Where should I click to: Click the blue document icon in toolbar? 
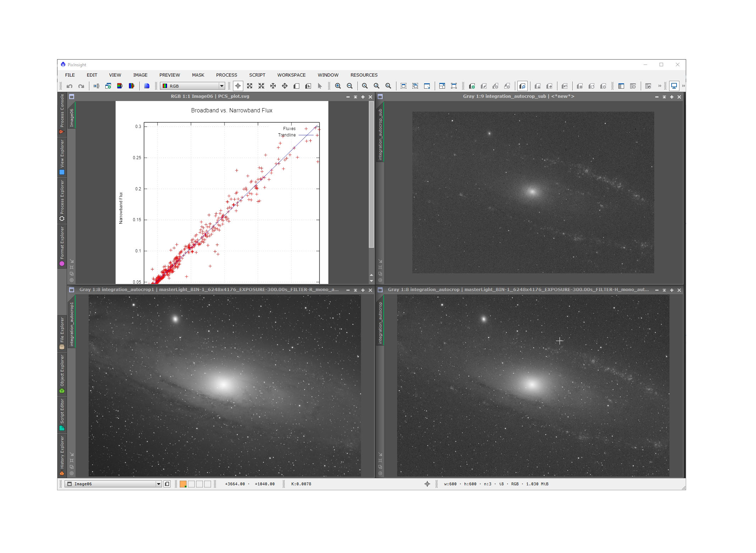pyautogui.click(x=147, y=86)
